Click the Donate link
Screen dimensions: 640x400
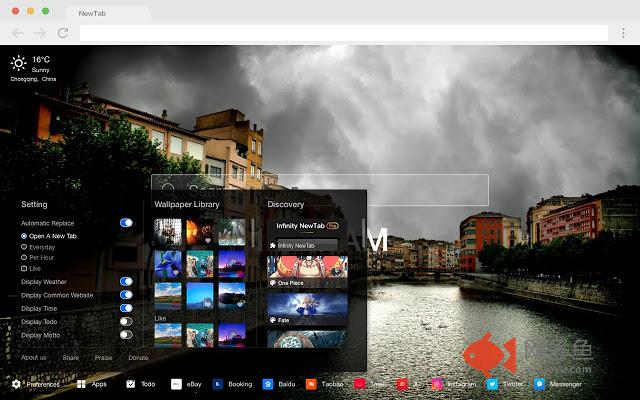click(x=138, y=357)
